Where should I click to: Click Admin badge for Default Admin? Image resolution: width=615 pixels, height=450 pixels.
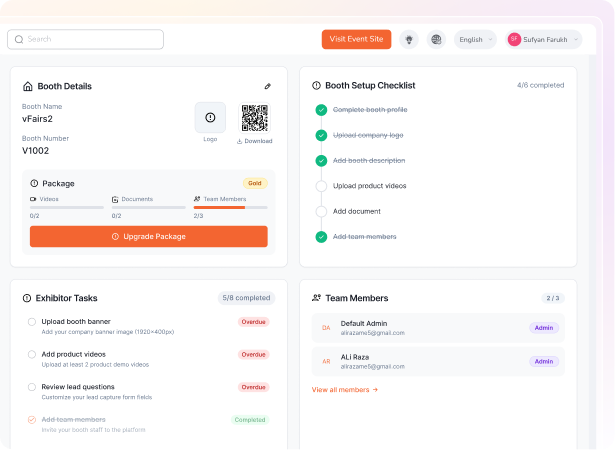[x=544, y=328]
